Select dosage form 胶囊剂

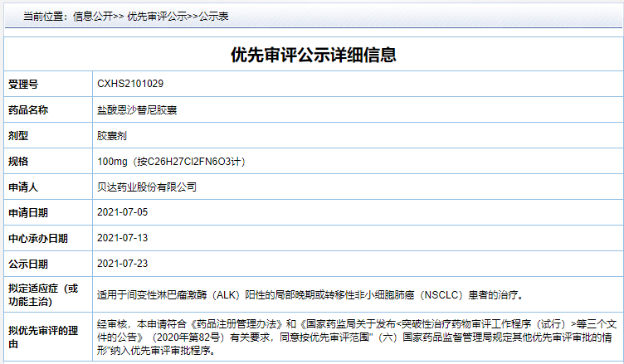coord(112,136)
